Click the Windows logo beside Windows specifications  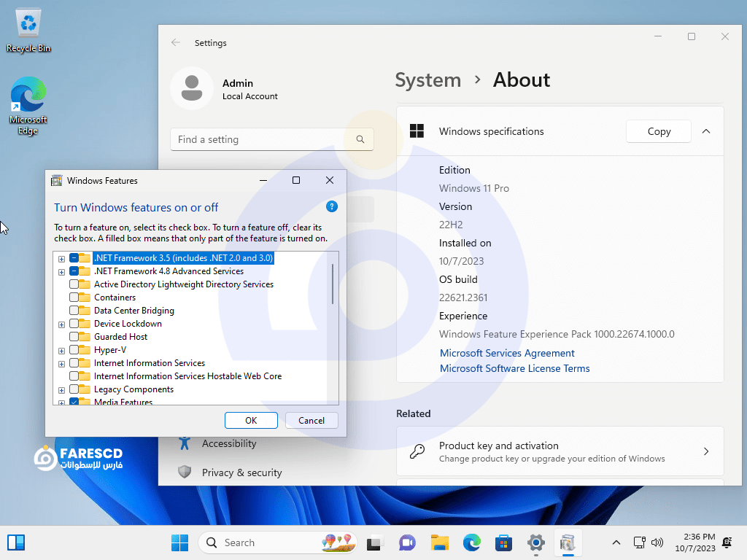click(x=417, y=131)
